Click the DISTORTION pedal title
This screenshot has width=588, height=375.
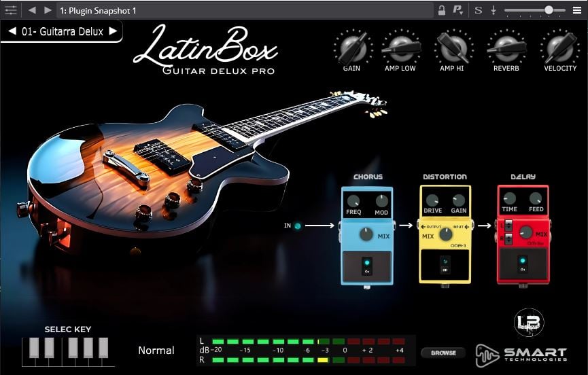click(x=445, y=177)
